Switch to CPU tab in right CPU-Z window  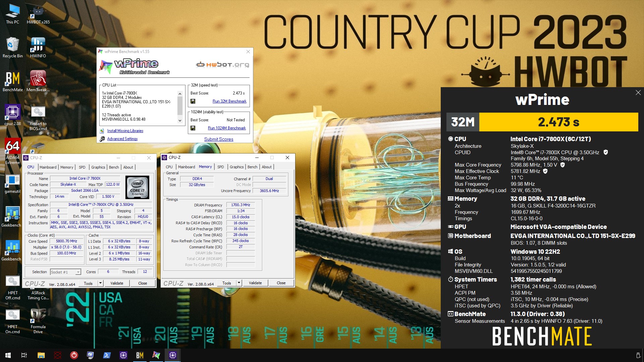coord(169,167)
